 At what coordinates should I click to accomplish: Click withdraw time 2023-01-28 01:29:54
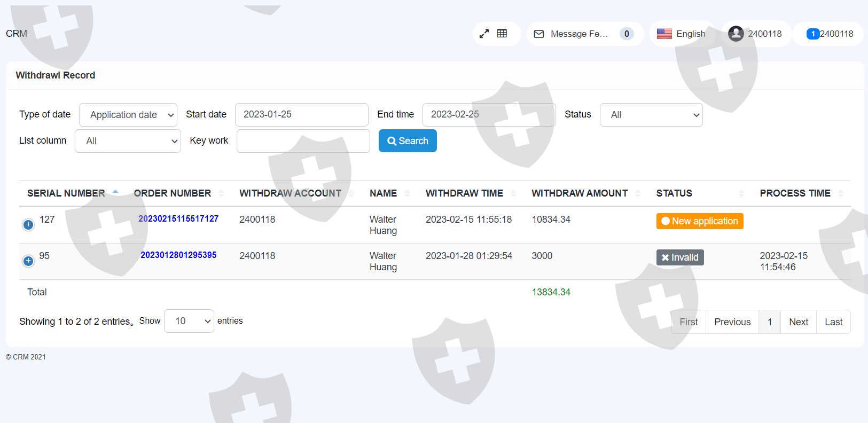point(469,256)
